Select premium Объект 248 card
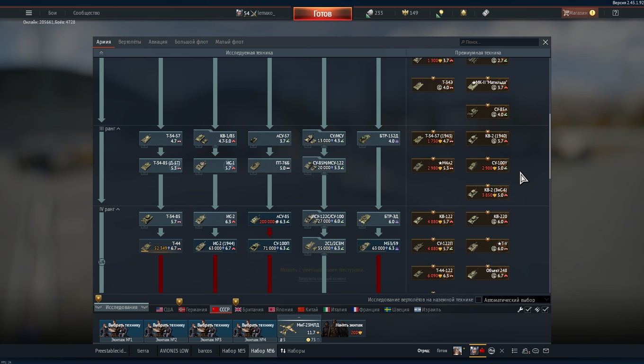 [x=487, y=273]
